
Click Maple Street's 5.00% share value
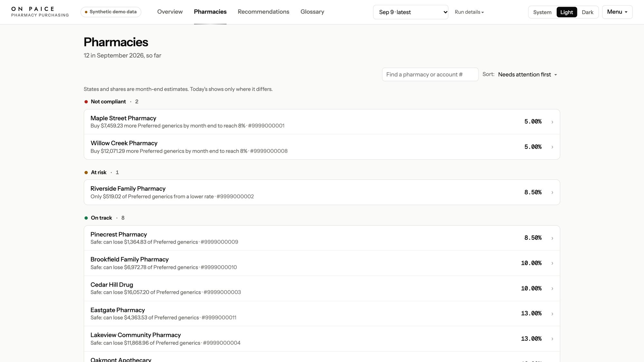tap(533, 122)
